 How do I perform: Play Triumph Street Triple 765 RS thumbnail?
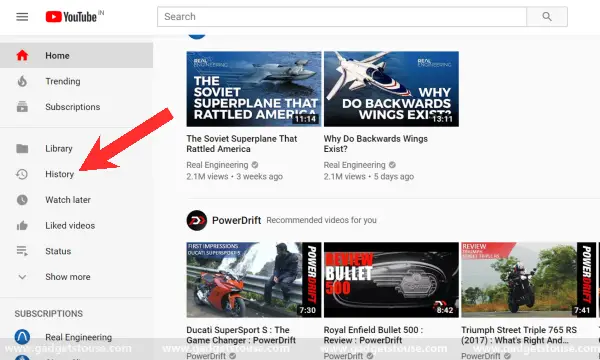click(528, 280)
